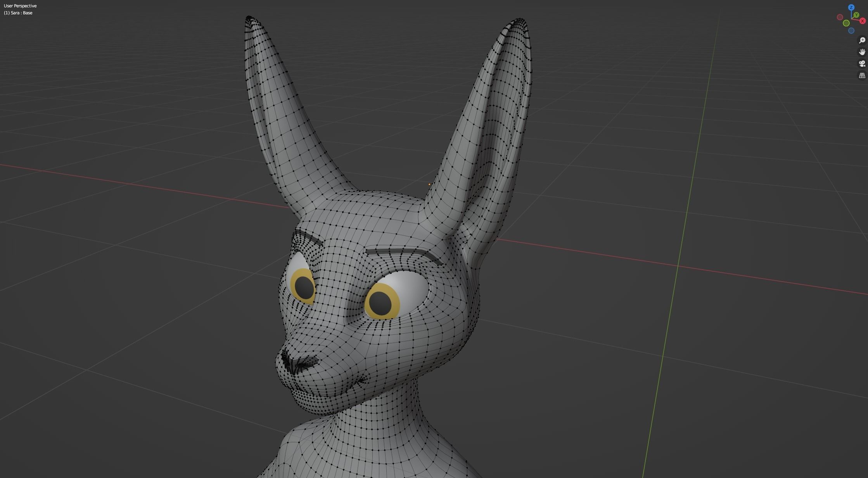
Task: Click the 'User Perspective' label
Action: point(20,6)
